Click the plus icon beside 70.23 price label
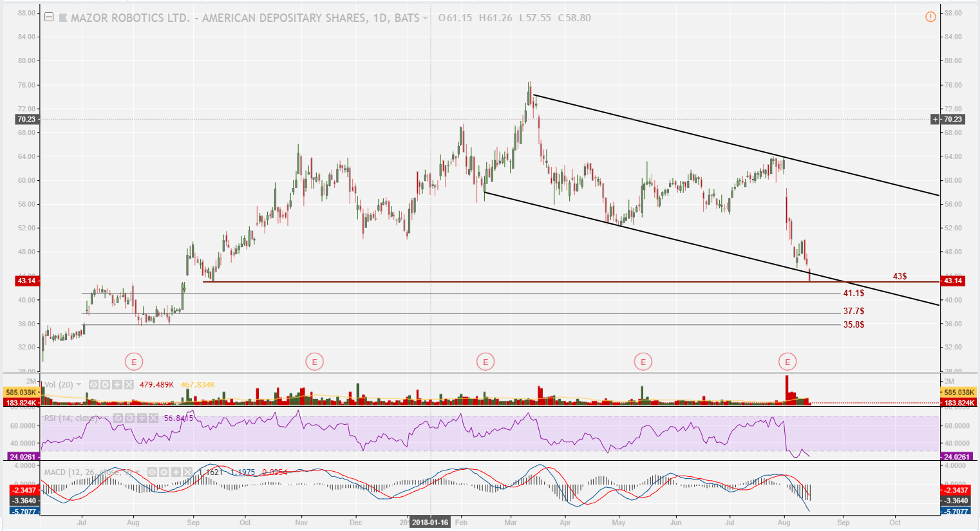980x531 pixels. (935, 119)
